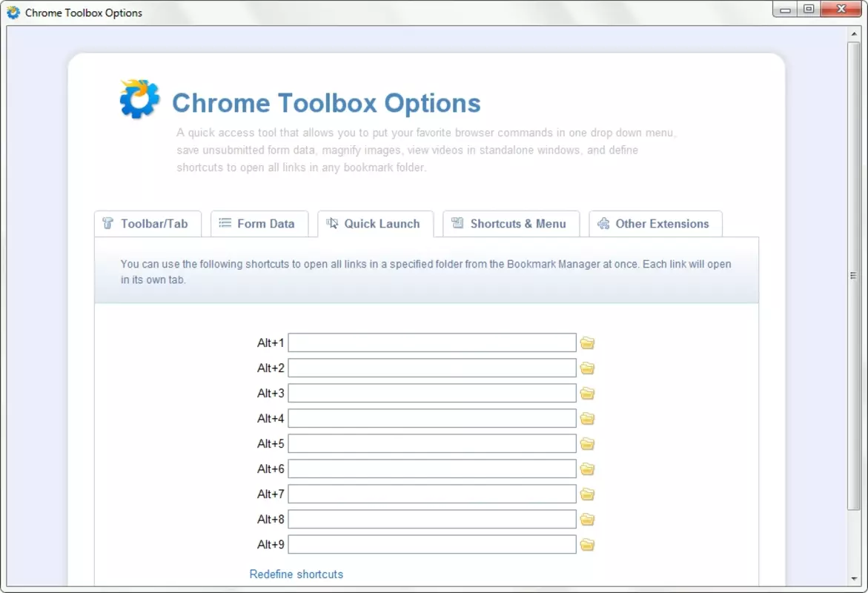
Task: Open folder picker for Alt+8 shortcut
Action: (587, 520)
